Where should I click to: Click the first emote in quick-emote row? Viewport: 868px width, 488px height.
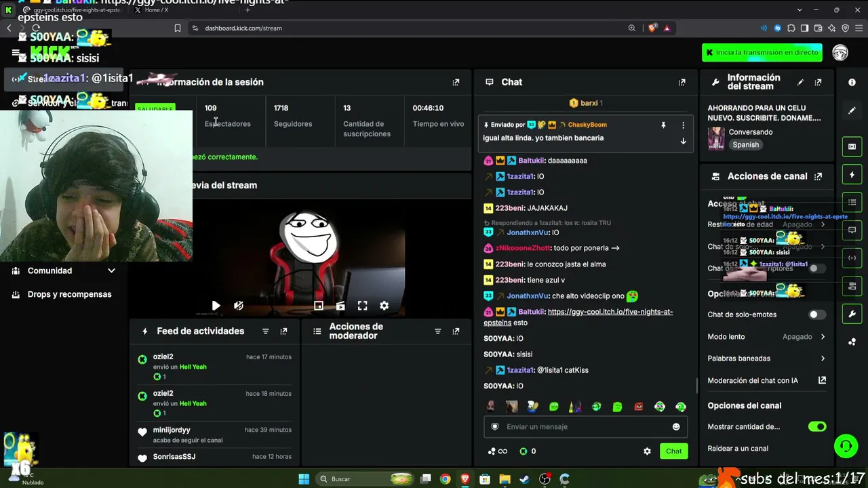pos(490,407)
